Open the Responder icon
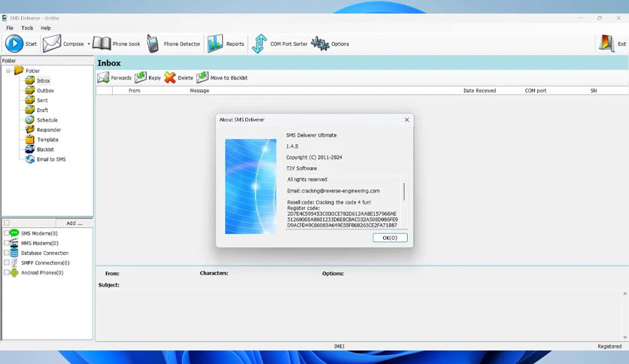The image size is (629, 364). point(29,129)
